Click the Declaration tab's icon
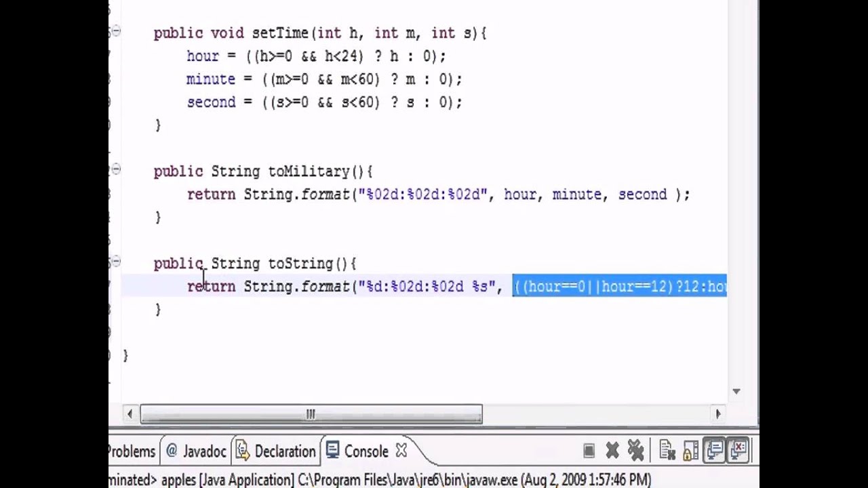Image resolution: width=868 pixels, height=488 pixels. tap(241, 451)
